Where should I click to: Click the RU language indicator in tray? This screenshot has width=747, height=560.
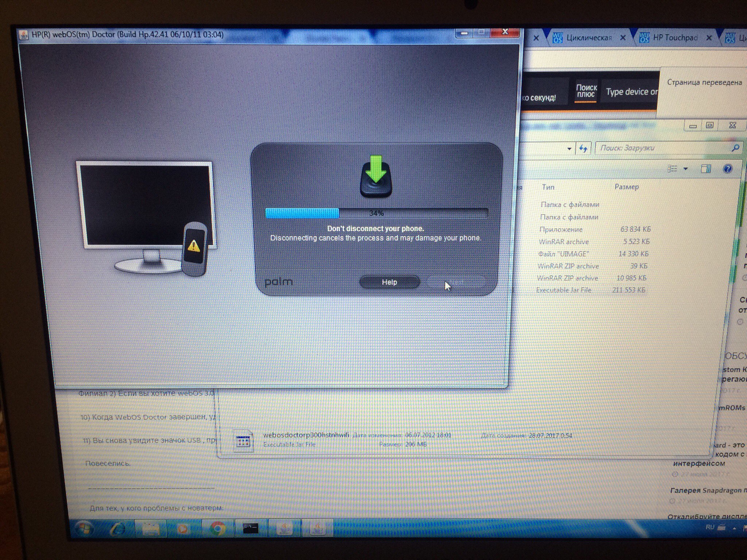point(709,527)
